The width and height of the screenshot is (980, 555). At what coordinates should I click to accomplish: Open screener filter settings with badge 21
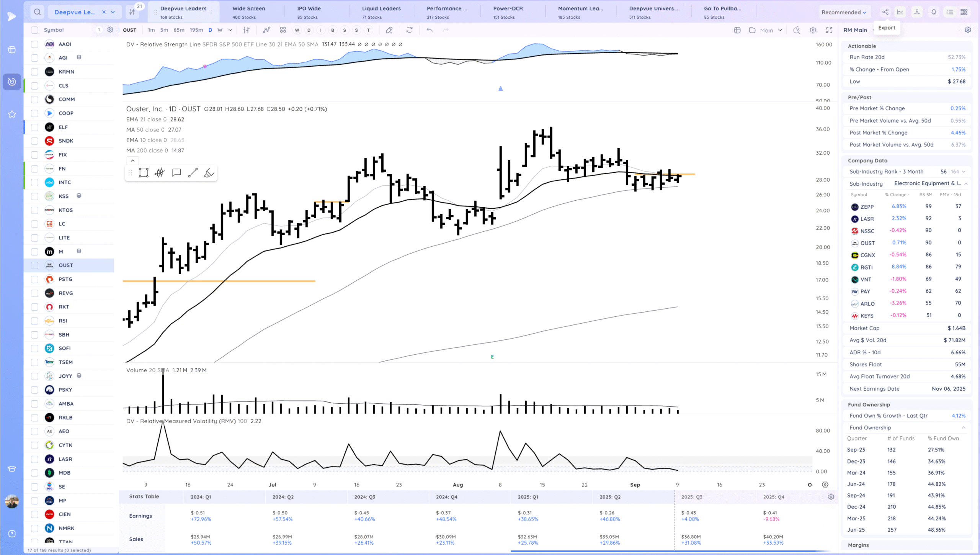pos(132,12)
